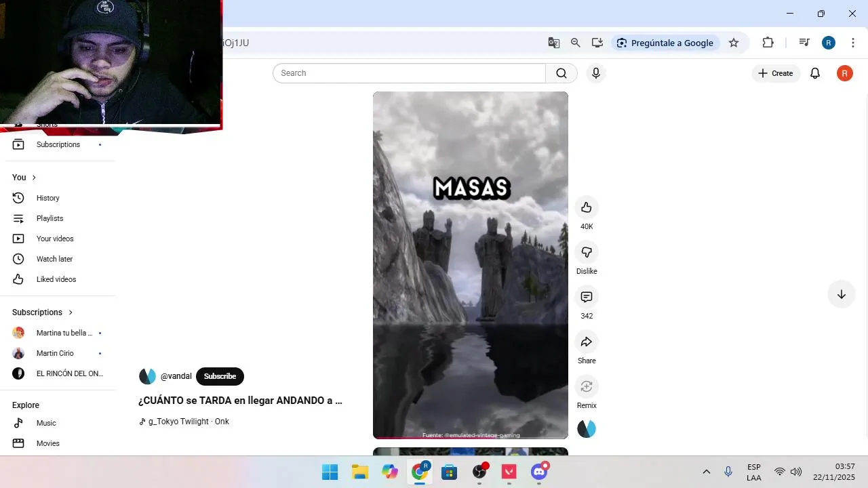Open the YouTube account avatar menu

coord(844,73)
